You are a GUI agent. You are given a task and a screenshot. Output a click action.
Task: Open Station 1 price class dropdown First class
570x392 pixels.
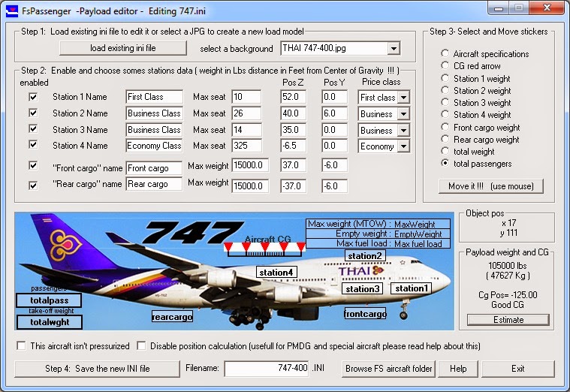point(403,98)
